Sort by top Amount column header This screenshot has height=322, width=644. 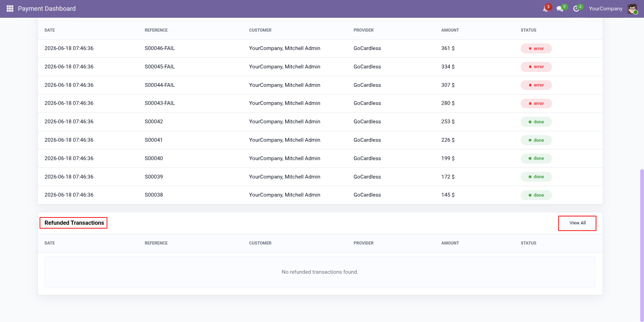450,30
